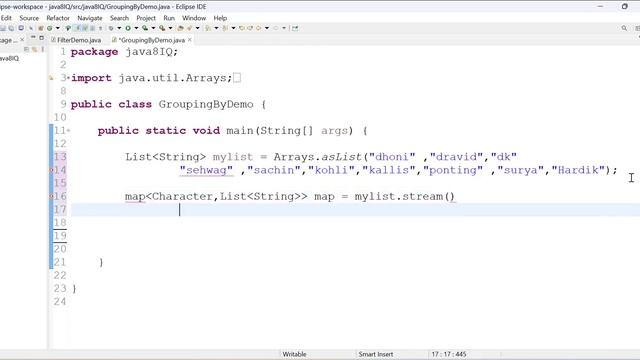Image resolution: width=640 pixels, height=360 pixels.
Task: Click the error marker on line 14
Action: click(51, 170)
